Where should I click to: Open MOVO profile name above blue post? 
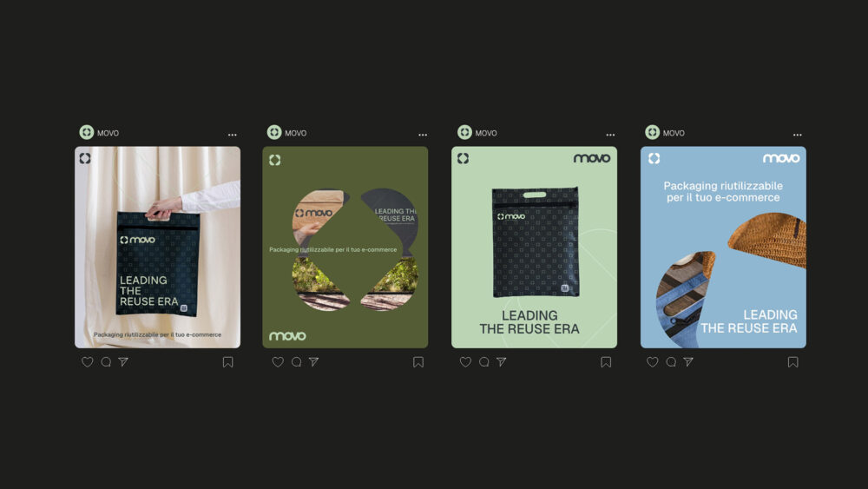click(674, 133)
